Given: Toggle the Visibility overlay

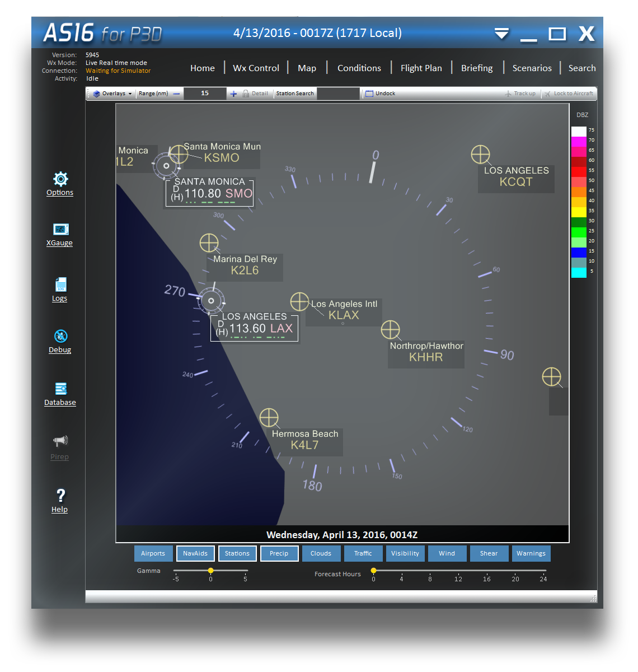Looking at the screenshot, I should point(405,553).
